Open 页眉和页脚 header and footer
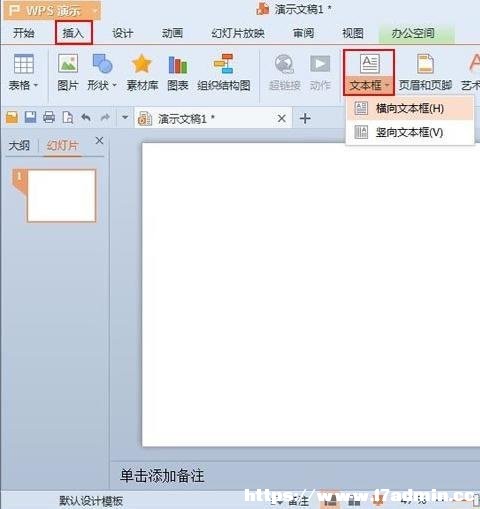This screenshot has height=509, width=480. 425,72
